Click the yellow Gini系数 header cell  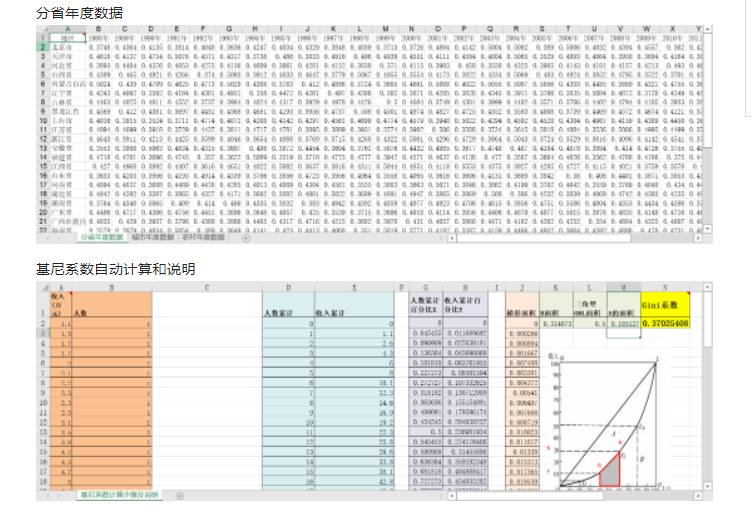[x=665, y=304]
